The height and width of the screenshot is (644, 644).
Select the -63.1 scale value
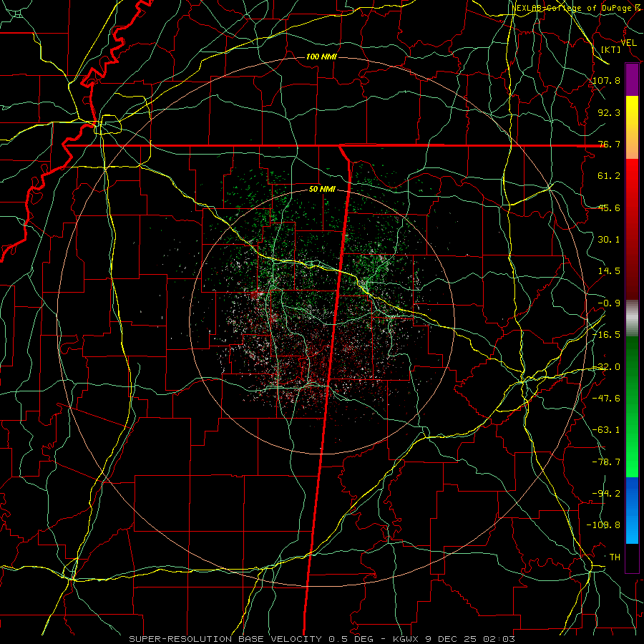click(606, 430)
